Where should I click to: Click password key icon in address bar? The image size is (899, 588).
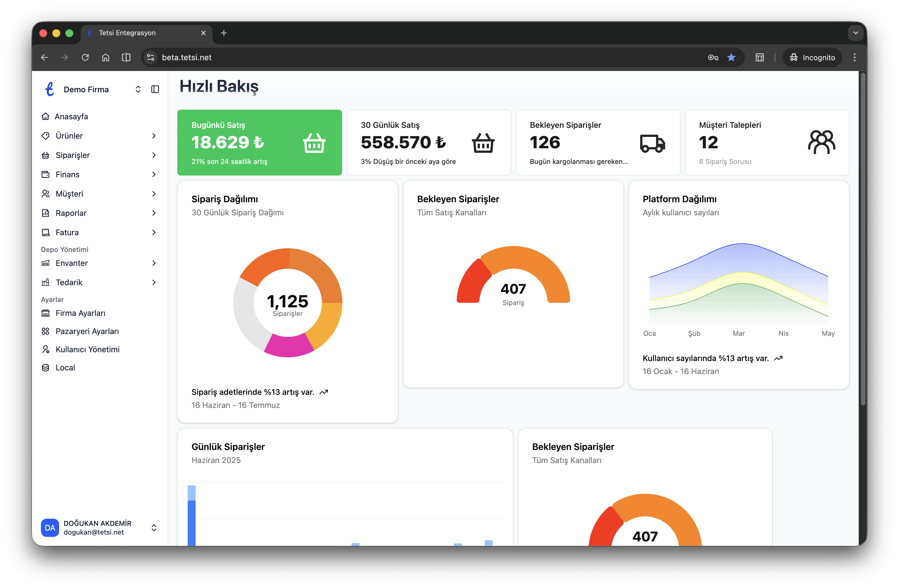(713, 57)
